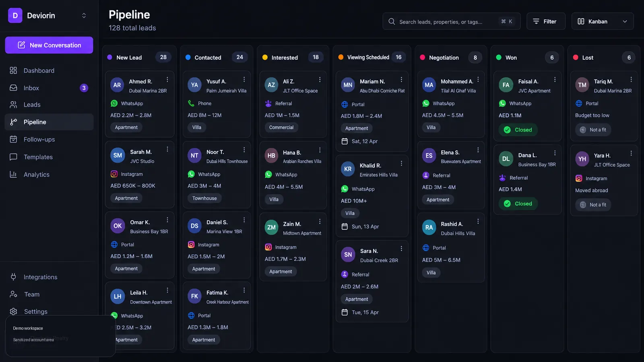The width and height of the screenshot is (644, 362).
Task: Open the three-dot menu on Tariq M. card
Action: 631,80
